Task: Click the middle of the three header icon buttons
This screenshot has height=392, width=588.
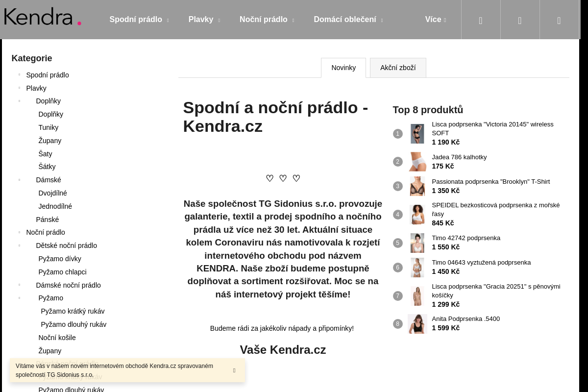Action: point(520,20)
